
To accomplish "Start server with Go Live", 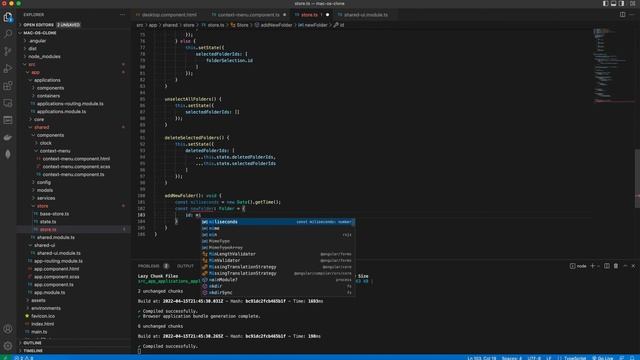I will click(x=602, y=358).
